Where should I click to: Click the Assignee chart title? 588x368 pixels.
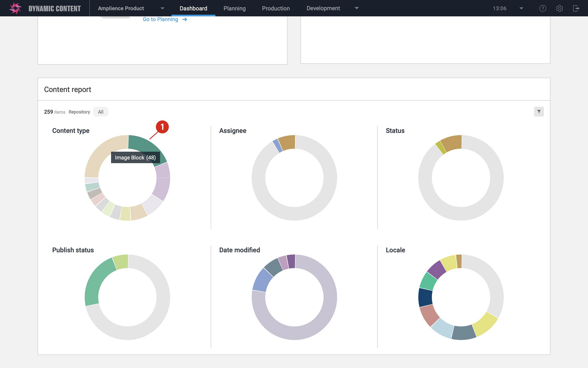tap(233, 131)
